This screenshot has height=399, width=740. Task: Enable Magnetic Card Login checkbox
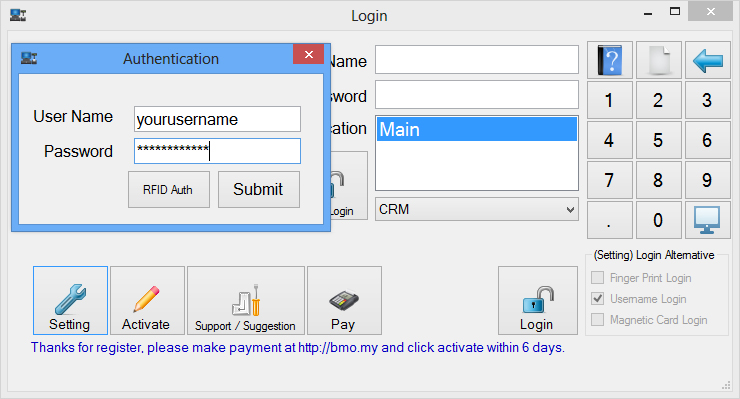point(597,320)
